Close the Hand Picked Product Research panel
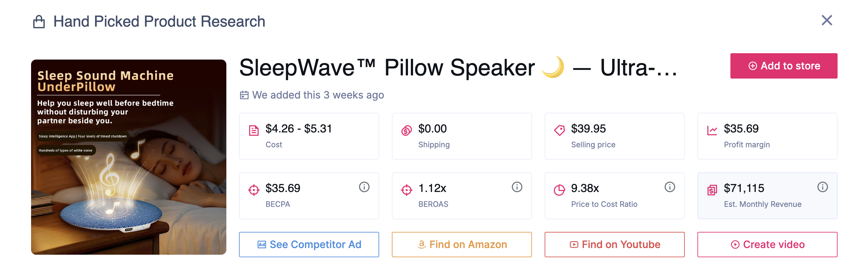Image resolution: width=868 pixels, height=268 pixels. (x=826, y=21)
